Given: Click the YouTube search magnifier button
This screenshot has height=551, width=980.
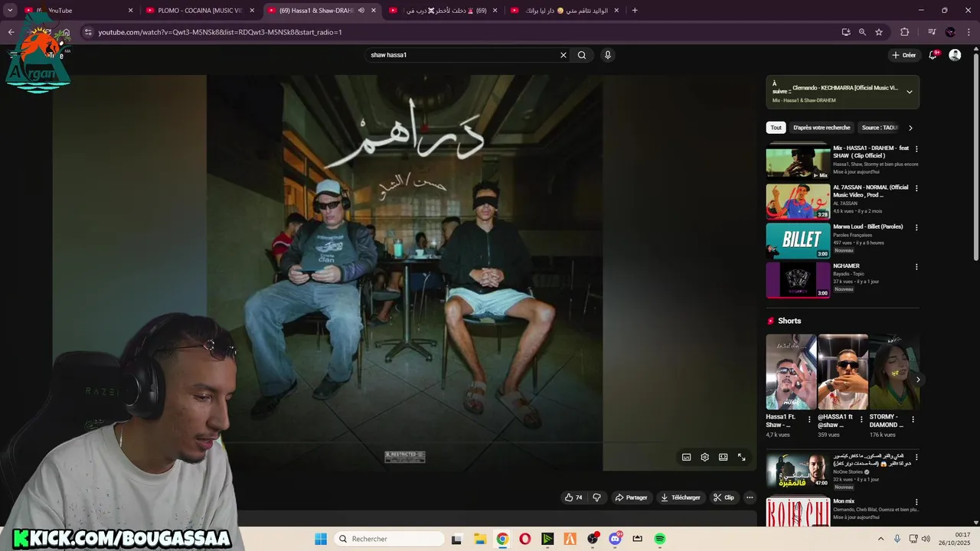Looking at the screenshot, I should pos(582,55).
